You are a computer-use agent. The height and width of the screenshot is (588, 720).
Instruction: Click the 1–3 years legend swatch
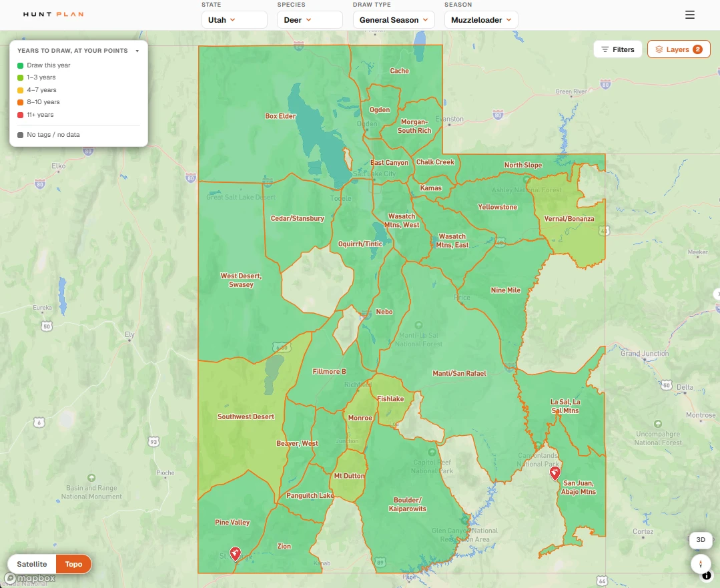(x=20, y=77)
